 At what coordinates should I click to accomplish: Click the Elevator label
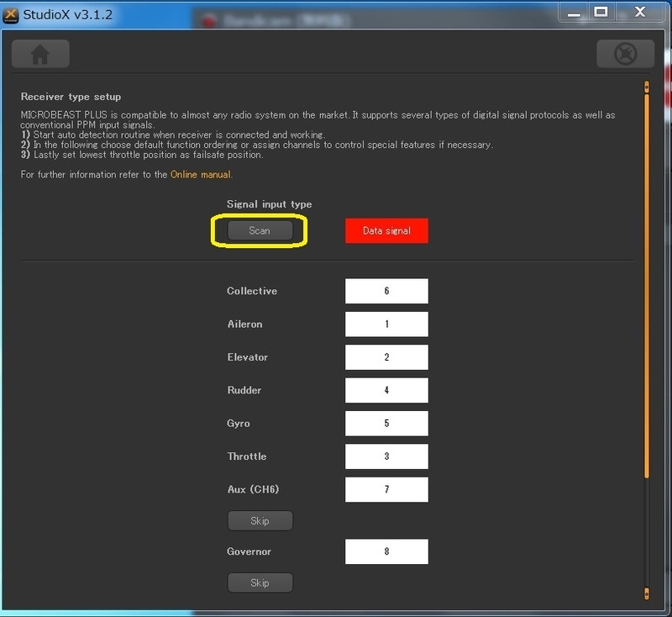click(x=247, y=357)
